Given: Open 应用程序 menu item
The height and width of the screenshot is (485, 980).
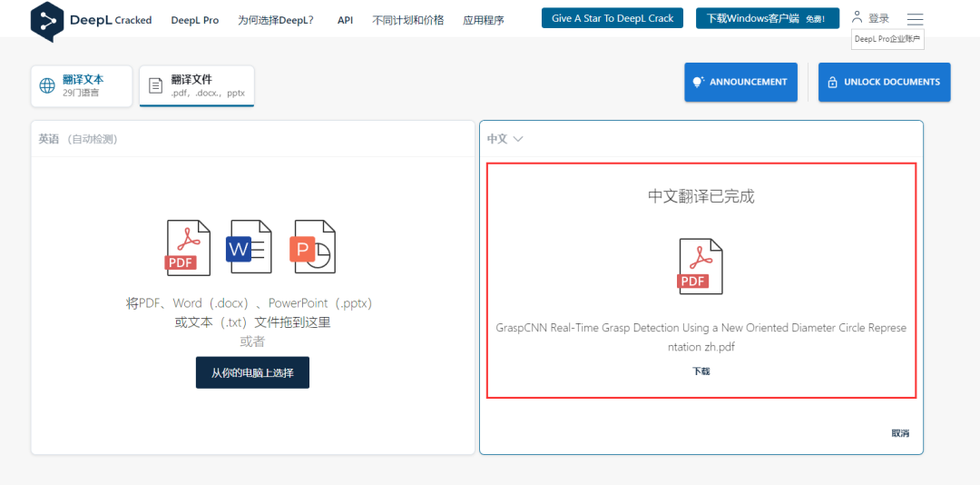Looking at the screenshot, I should coord(484,20).
